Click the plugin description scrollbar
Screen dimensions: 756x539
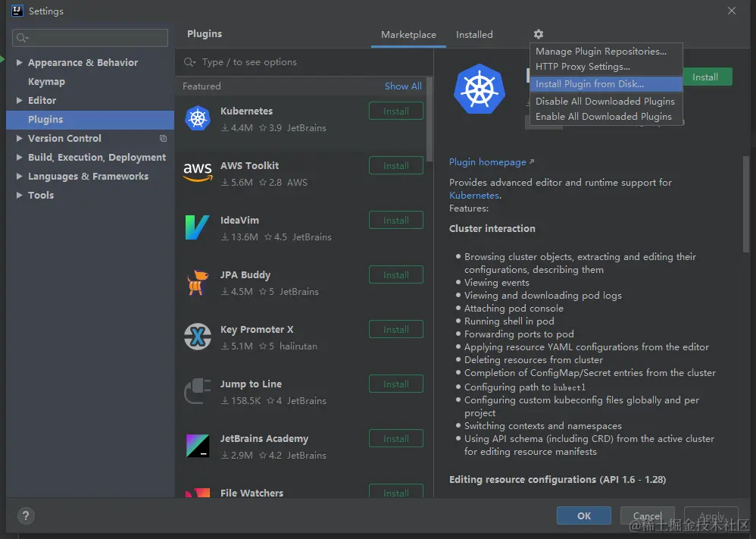click(x=746, y=204)
